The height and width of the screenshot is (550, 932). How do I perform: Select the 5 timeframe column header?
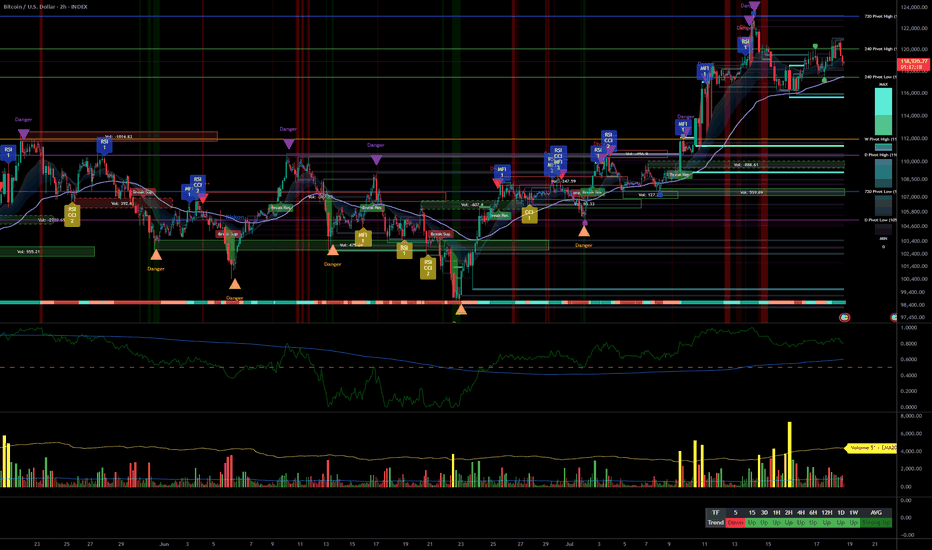point(735,513)
